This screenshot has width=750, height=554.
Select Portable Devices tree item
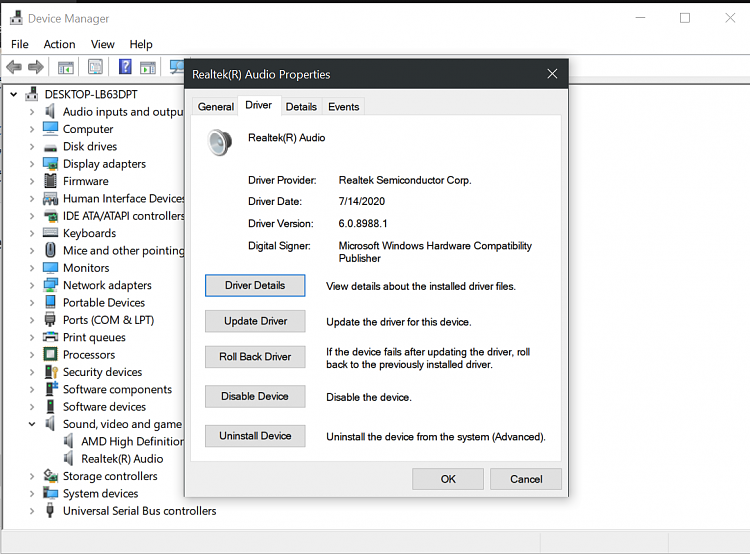104,302
